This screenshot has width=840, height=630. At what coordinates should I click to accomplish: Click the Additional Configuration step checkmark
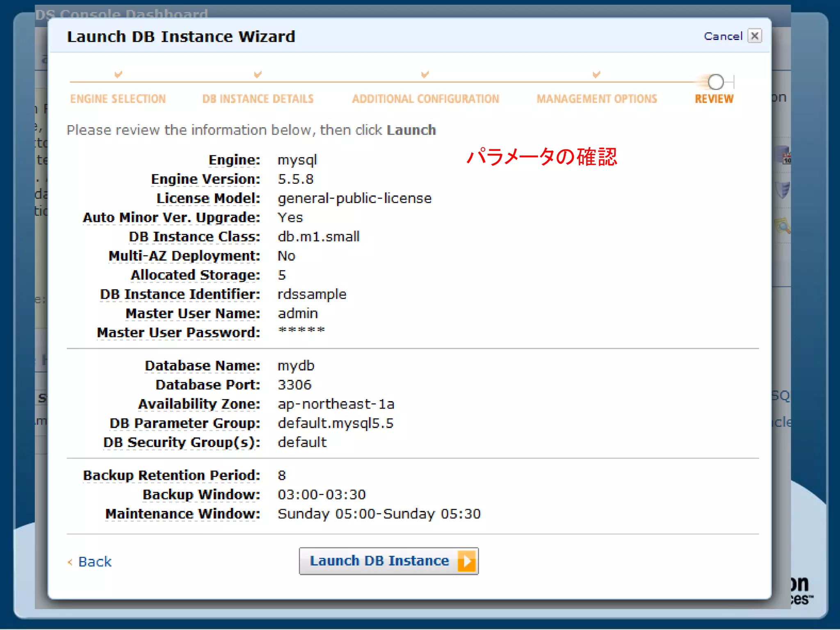click(425, 75)
